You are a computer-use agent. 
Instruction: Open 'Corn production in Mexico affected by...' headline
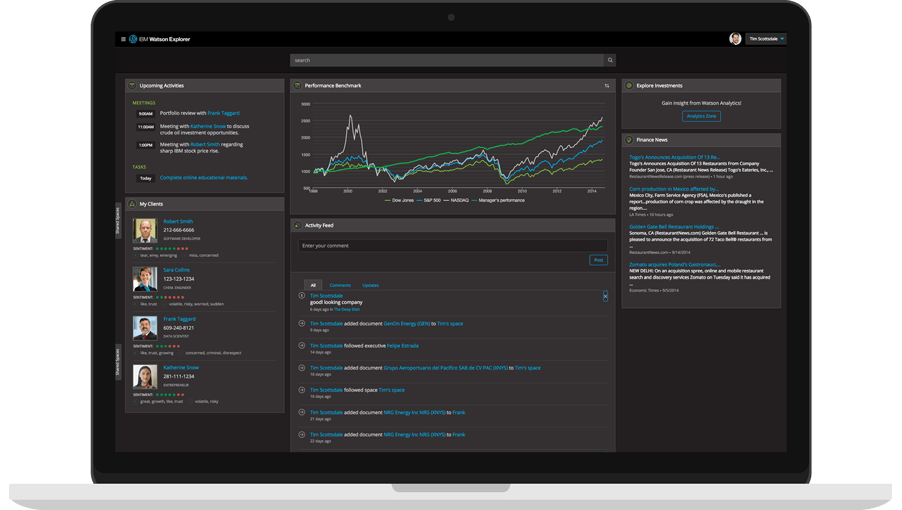coord(674,189)
